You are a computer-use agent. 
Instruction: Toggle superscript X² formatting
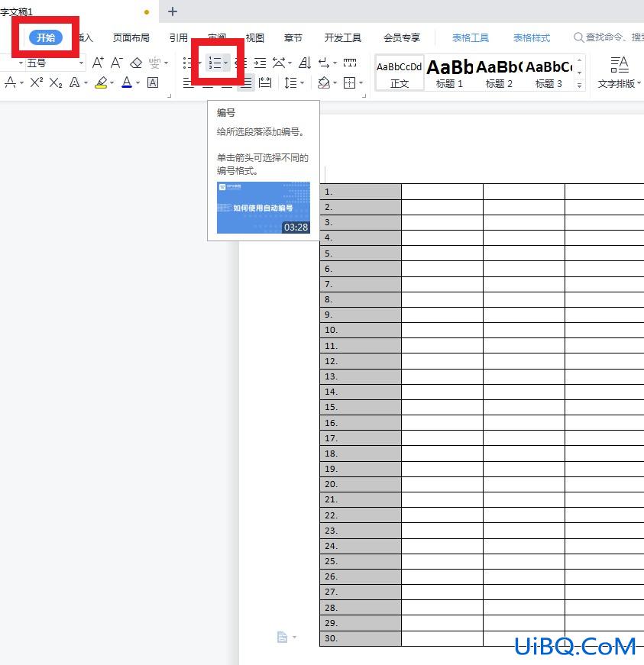[37, 82]
